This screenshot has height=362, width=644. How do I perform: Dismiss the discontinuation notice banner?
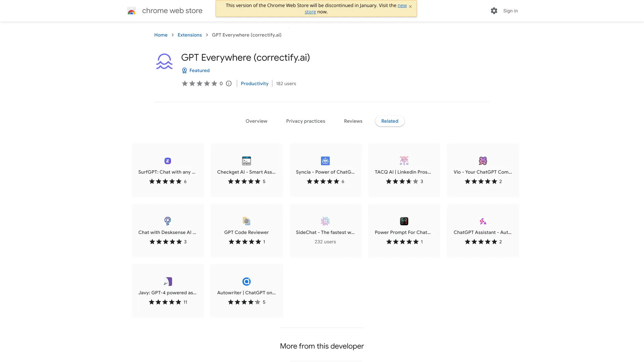click(x=411, y=6)
